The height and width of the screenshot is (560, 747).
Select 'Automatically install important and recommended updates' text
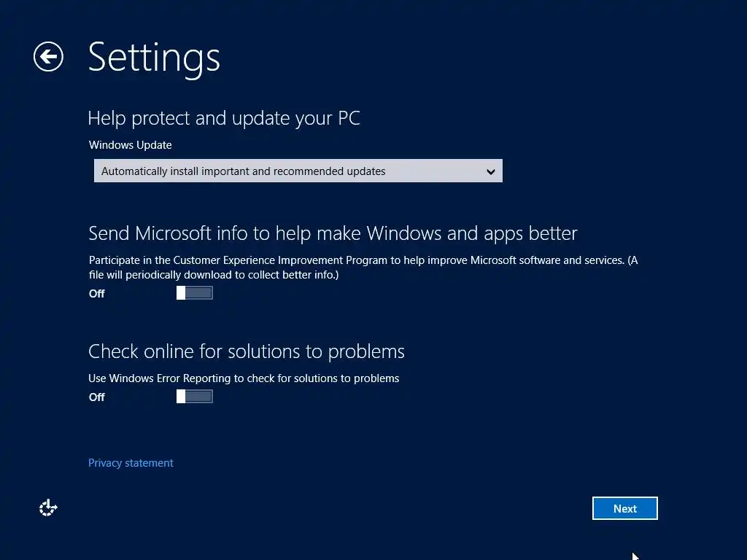pyautogui.click(x=244, y=171)
